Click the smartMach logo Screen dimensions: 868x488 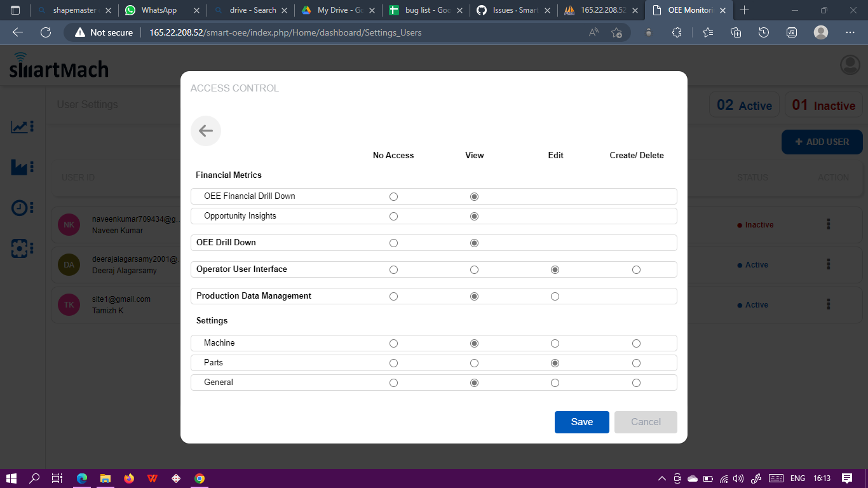(x=58, y=68)
